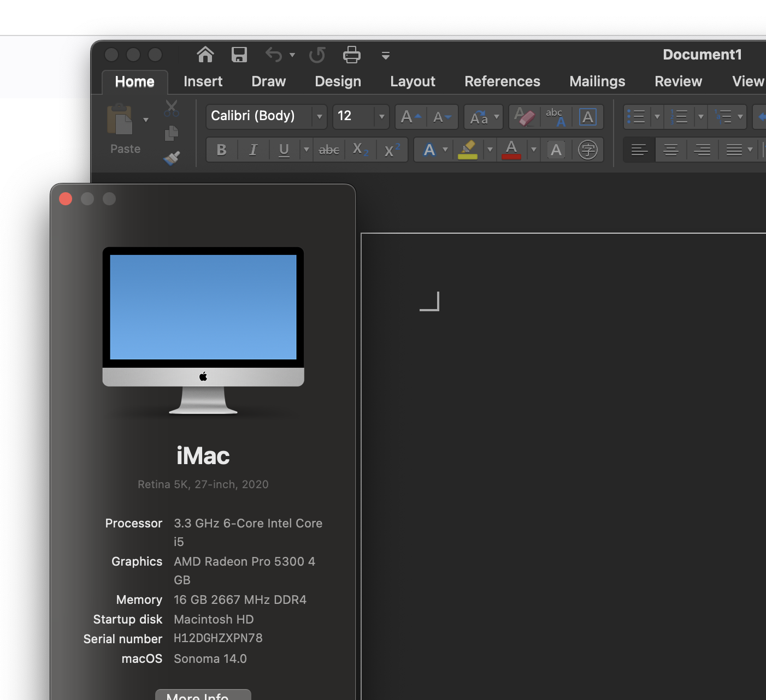Image resolution: width=766 pixels, height=700 pixels.
Task: Print the document using the printer icon
Action: point(352,55)
